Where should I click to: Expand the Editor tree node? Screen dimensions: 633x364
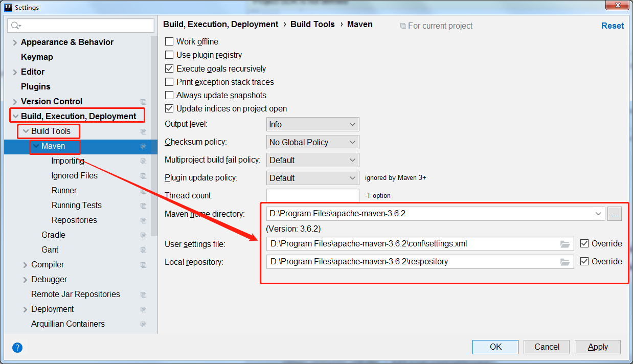[x=15, y=72]
